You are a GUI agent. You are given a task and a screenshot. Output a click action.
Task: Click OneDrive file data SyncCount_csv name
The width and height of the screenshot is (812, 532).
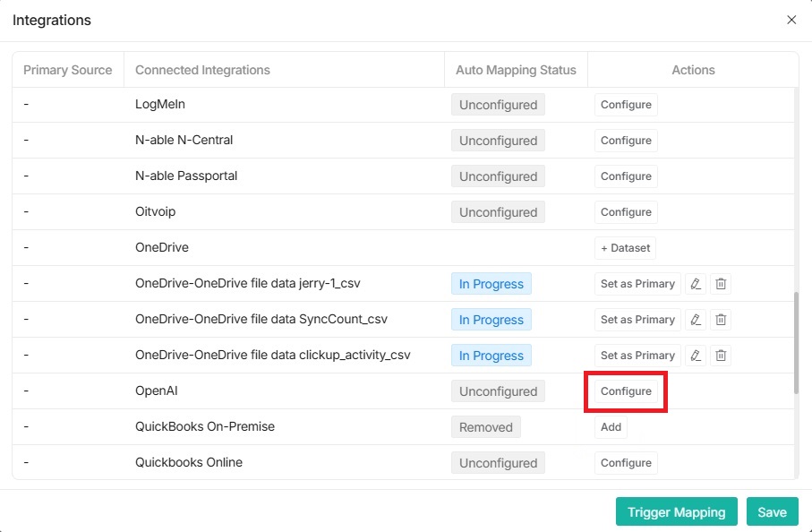coord(261,319)
